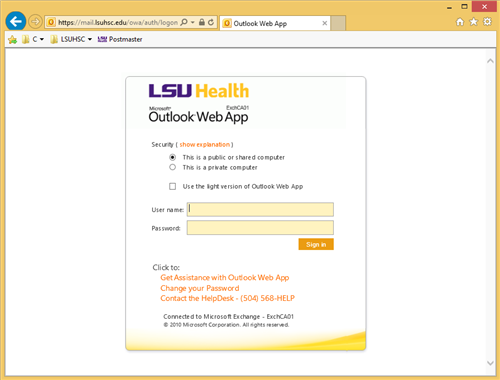Viewport: 500px width, 380px height.
Task: Click the Sign in button
Action: coord(316,244)
